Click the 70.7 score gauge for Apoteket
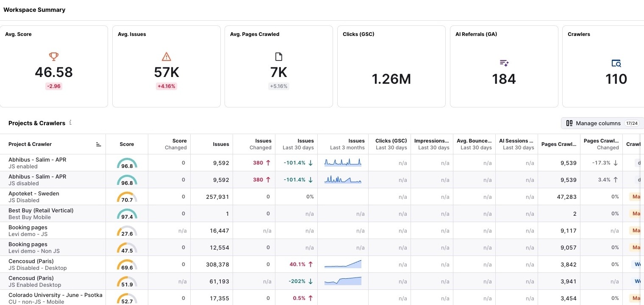 (127, 197)
